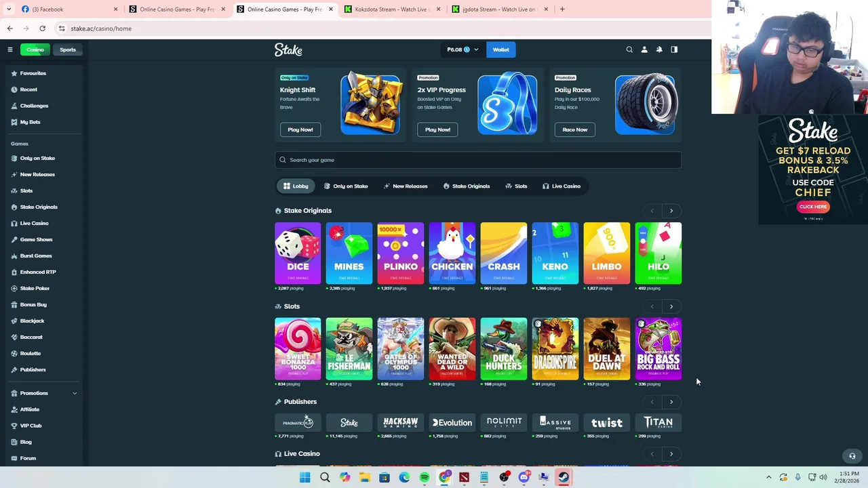This screenshot has height=488, width=868.
Task: Click Play Now on Knight Shift promo
Action: click(300, 129)
